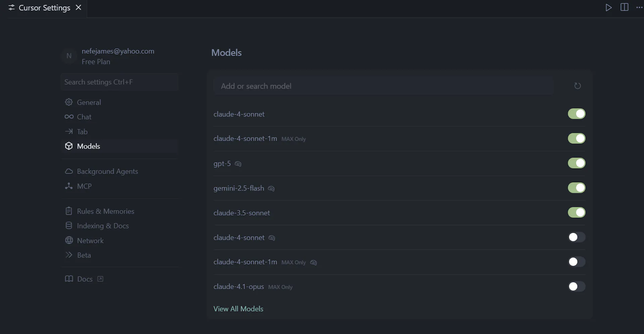644x334 pixels.
Task: Click the MCP section icon
Action: coord(69,186)
